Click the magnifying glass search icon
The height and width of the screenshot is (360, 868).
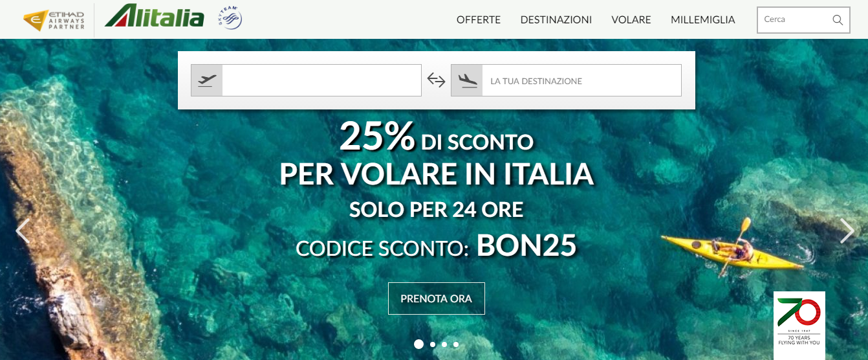tap(838, 19)
